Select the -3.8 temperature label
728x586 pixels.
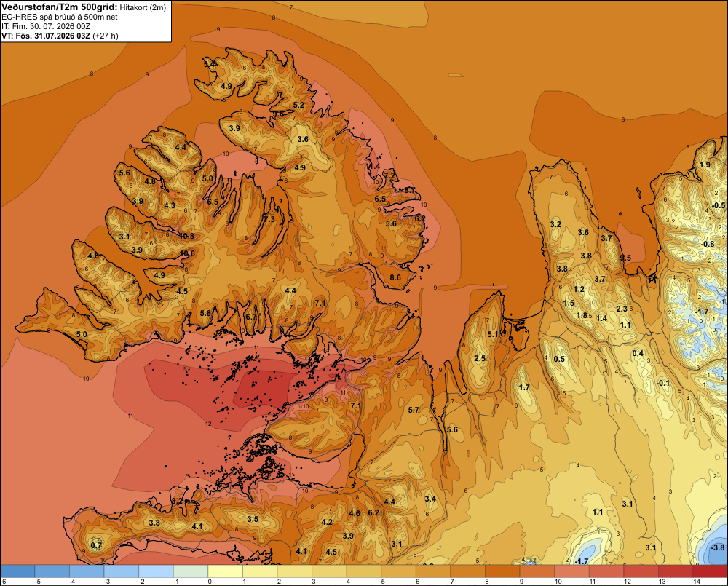click(x=717, y=547)
